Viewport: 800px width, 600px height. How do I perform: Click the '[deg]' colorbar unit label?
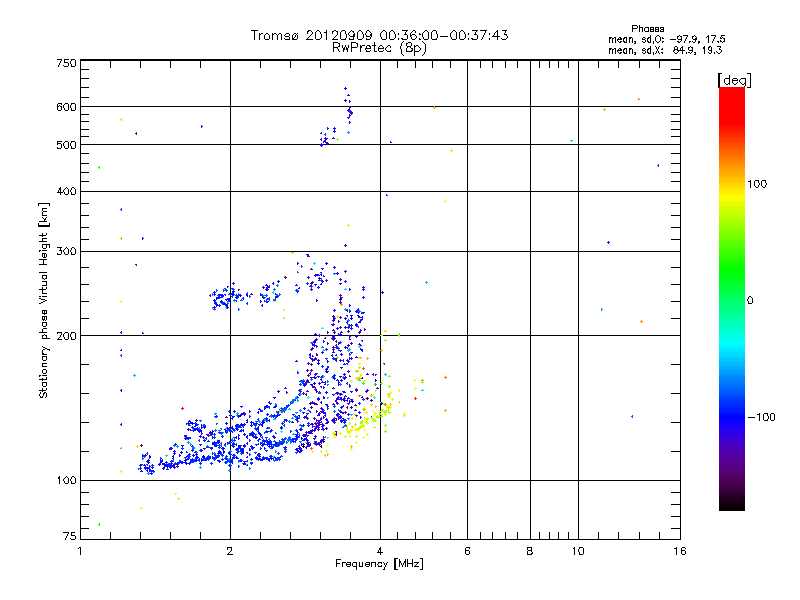[734, 80]
